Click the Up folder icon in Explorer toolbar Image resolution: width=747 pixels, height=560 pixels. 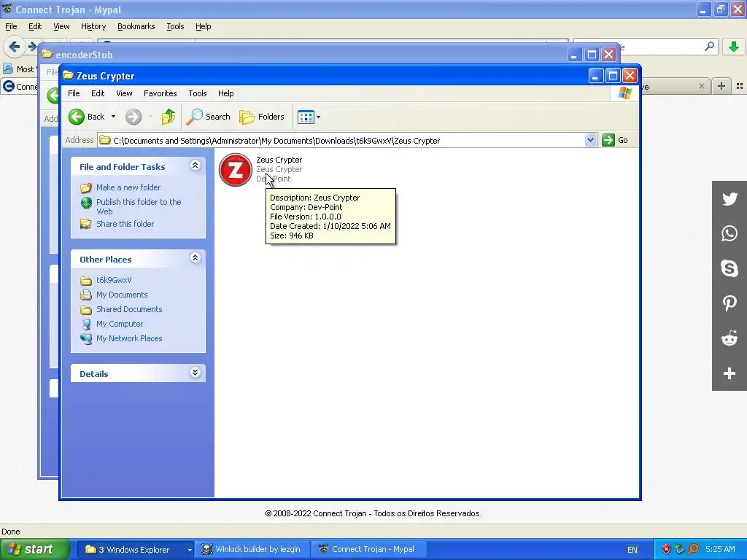[168, 117]
